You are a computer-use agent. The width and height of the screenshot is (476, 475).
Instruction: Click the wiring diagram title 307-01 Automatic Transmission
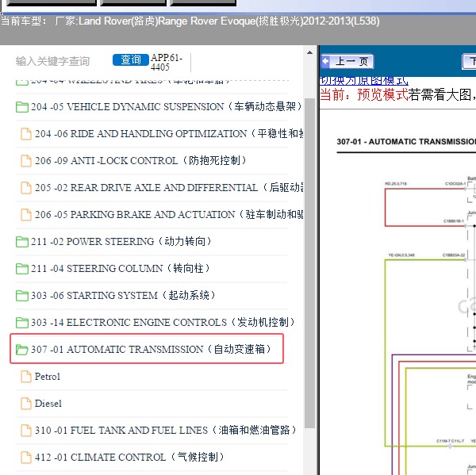tap(406, 142)
